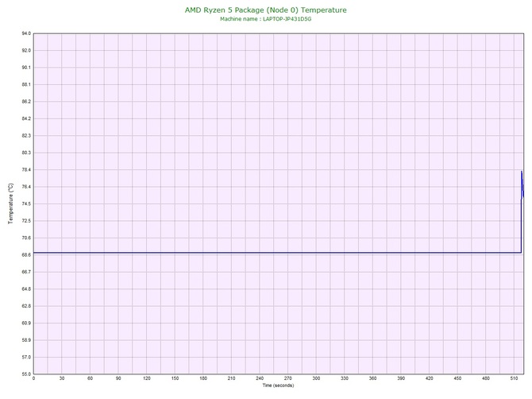Click the 'Temperature (°C)' axis label
Screen dimensions: 532x399
[x=10, y=203]
